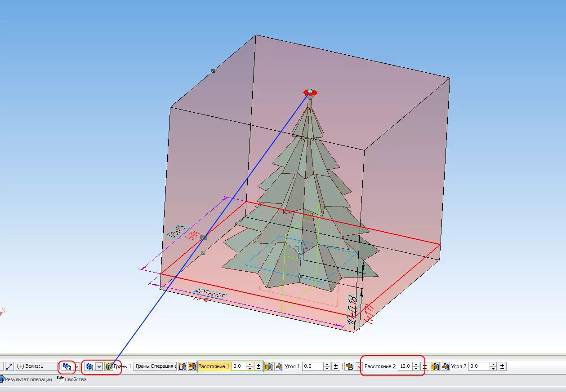Screen dimensions: 566x392
Task: Click the extrusion depth method icon
Action: tap(89, 366)
